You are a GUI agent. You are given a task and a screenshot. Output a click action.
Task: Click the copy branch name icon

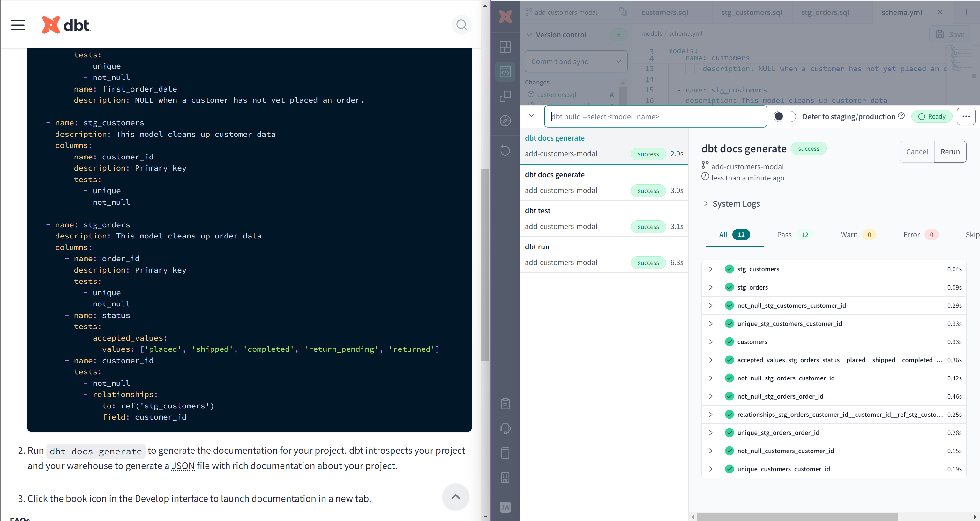623,12
